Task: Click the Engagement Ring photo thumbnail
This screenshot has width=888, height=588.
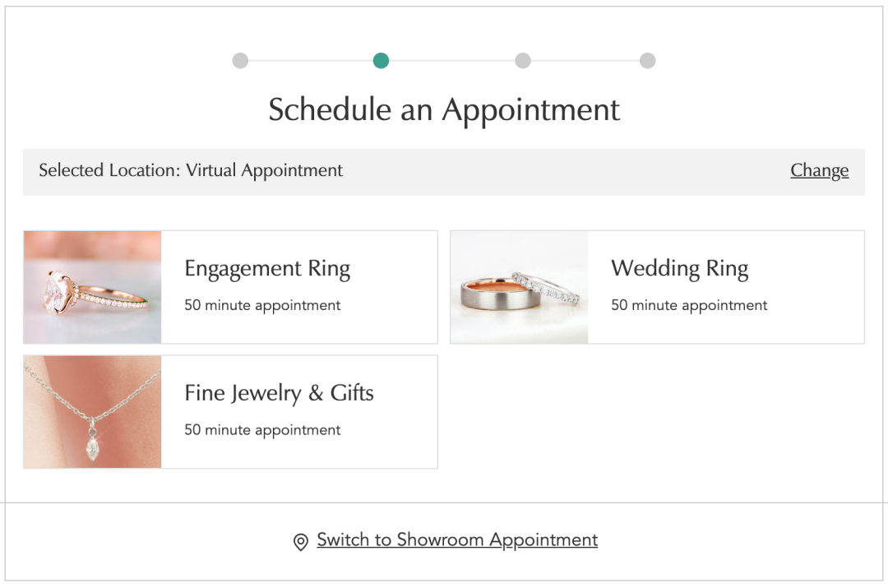Action: tap(93, 287)
